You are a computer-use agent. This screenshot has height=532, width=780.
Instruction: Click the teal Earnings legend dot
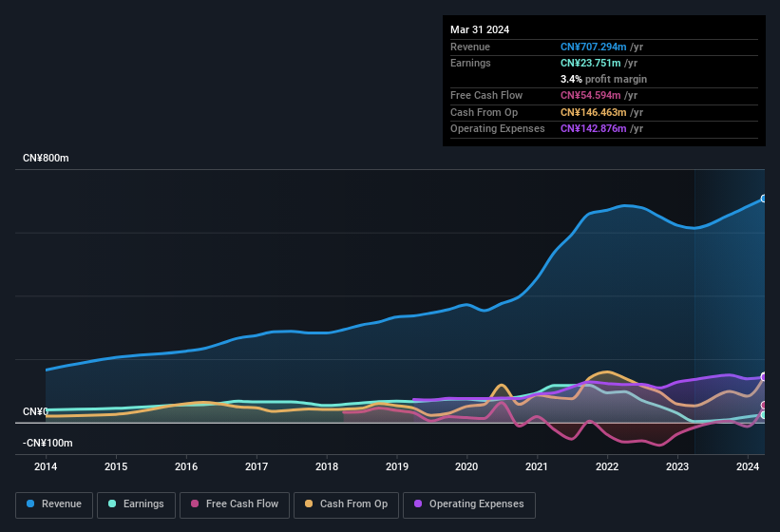point(112,504)
